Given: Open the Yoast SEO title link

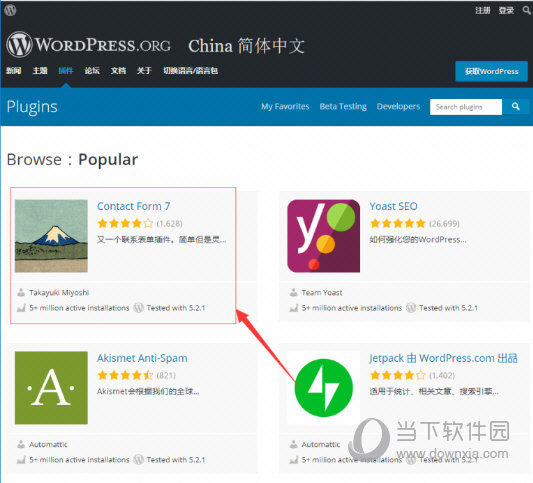Looking at the screenshot, I should [x=394, y=206].
